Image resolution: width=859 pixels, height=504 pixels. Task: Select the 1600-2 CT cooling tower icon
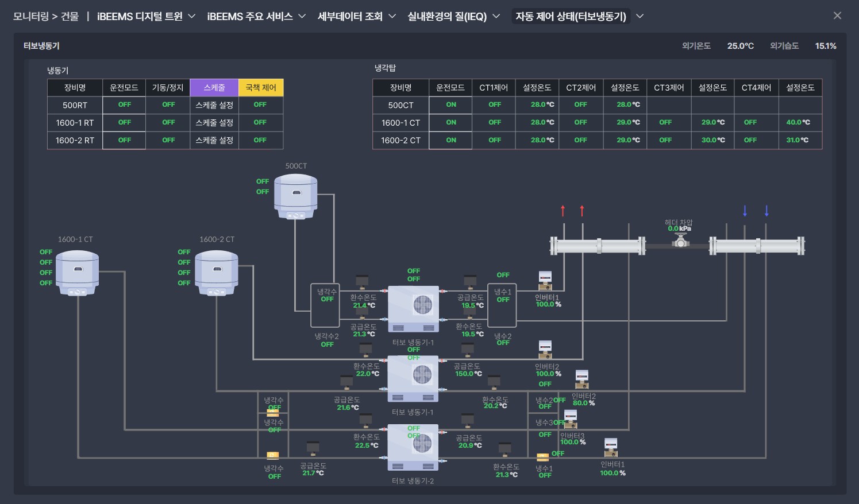tap(216, 273)
